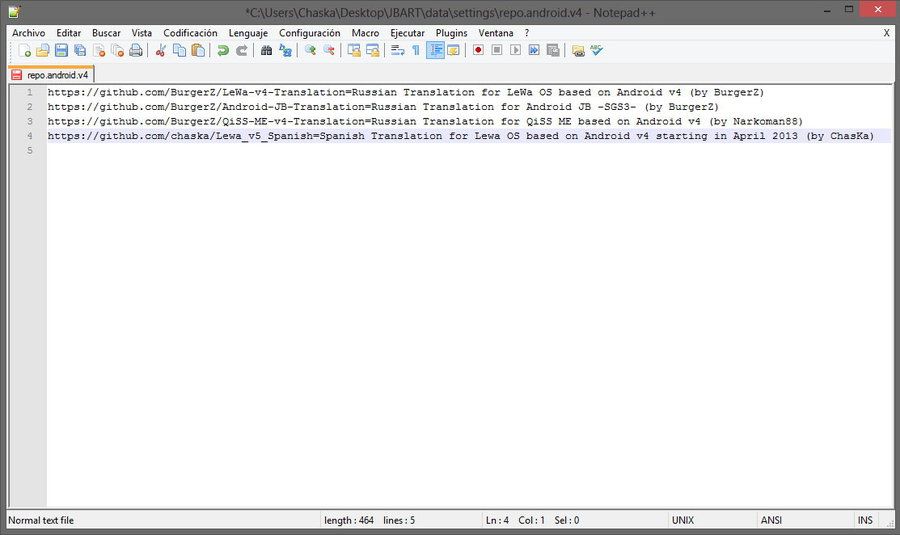The height and width of the screenshot is (535, 900).
Task: Zoom out with the magnifier minus icon
Action: click(x=329, y=51)
